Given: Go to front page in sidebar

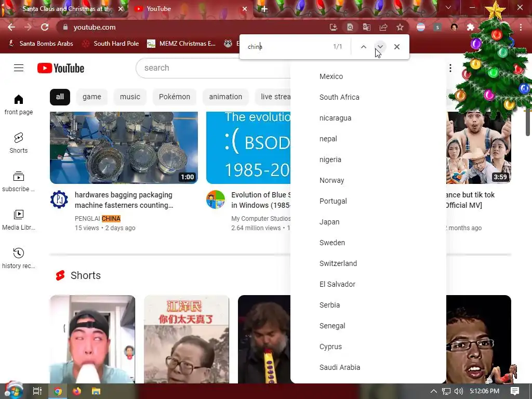Looking at the screenshot, I should pyautogui.click(x=19, y=105).
